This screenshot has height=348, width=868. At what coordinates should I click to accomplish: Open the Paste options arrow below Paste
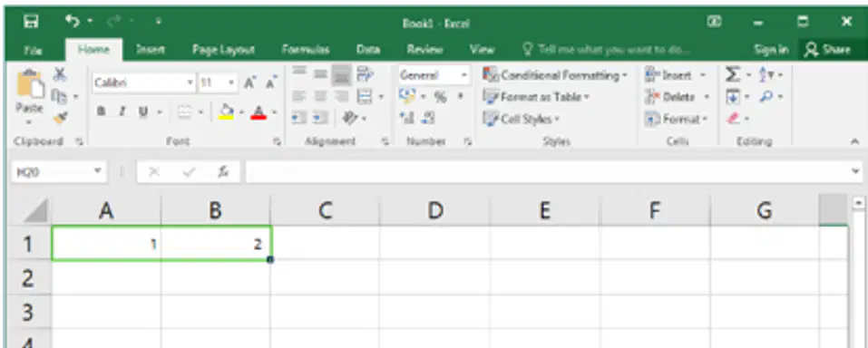click(x=29, y=121)
